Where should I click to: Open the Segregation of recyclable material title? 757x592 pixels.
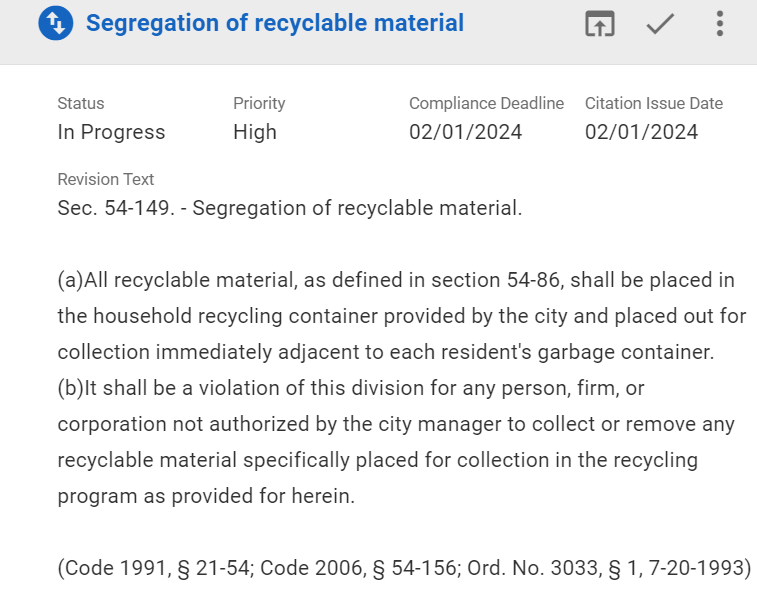pyautogui.click(x=274, y=23)
